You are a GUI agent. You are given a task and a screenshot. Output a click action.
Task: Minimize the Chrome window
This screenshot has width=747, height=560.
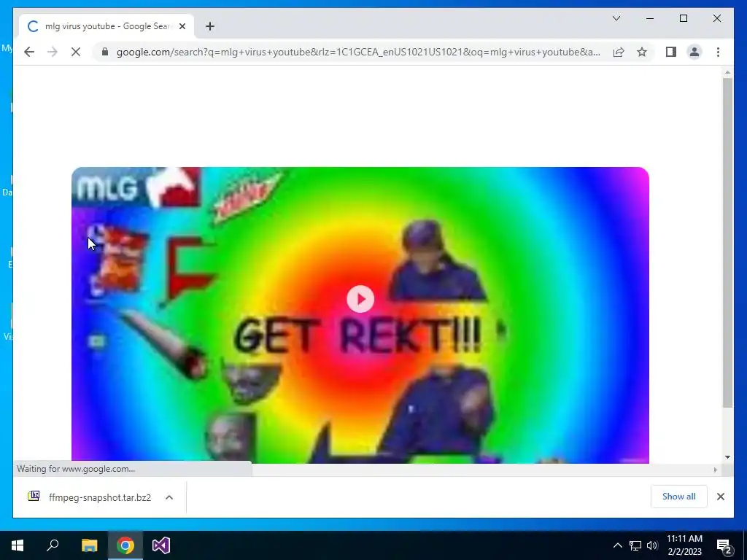coord(650,18)
